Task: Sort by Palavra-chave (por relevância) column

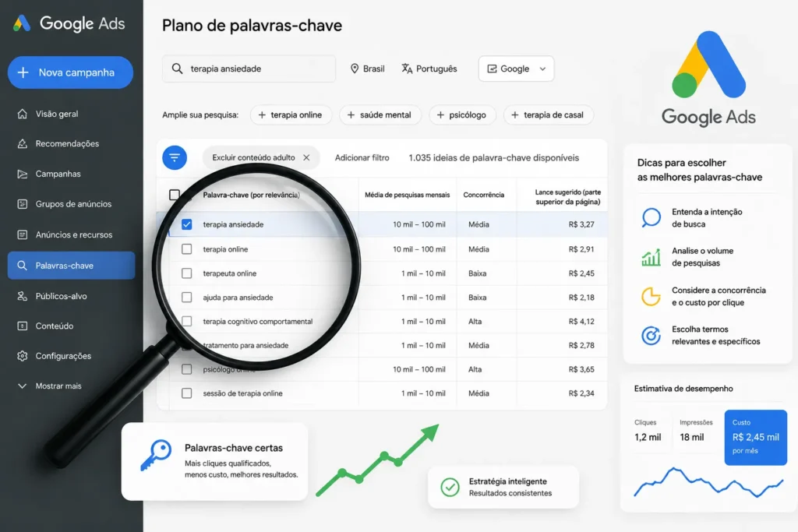Action: click(252, 195)
